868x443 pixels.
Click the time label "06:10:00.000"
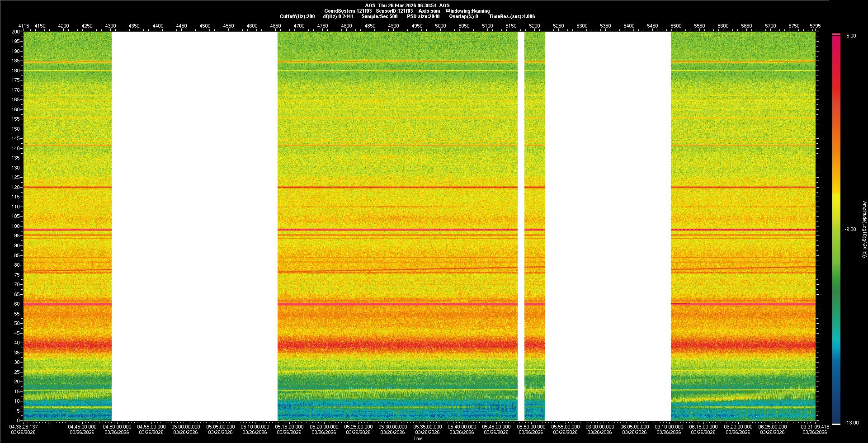pos(669,426)
